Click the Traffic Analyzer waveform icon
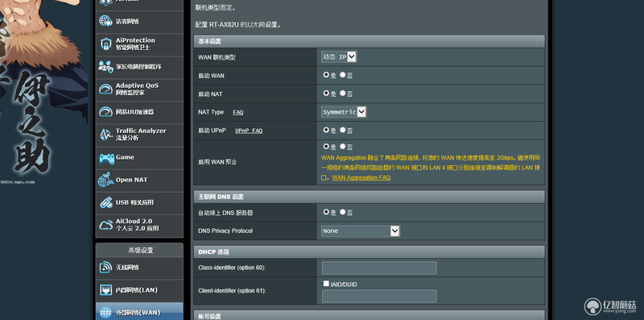644x320 pixels. coord(105,134)
